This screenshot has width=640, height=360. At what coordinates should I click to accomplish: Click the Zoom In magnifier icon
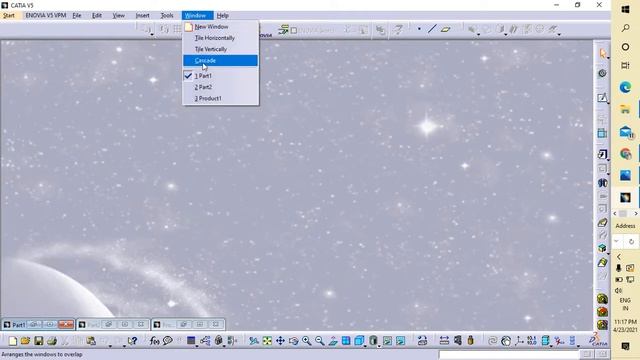[307, 341]
